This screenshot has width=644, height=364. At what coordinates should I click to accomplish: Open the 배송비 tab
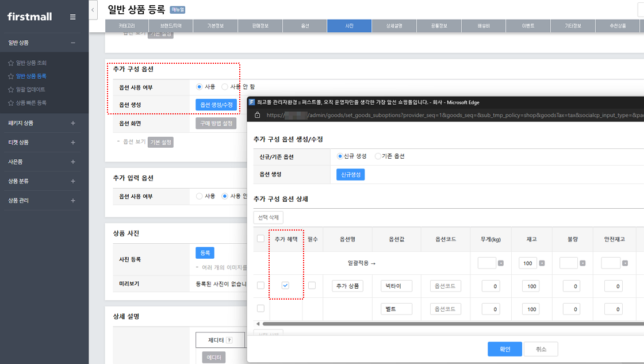pos(483,26)
